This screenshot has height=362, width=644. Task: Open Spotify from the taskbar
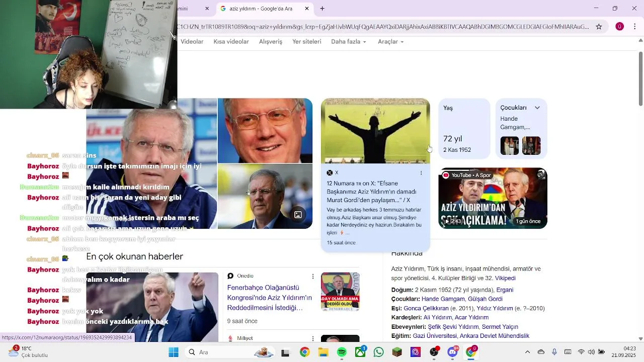click(342, 352)
